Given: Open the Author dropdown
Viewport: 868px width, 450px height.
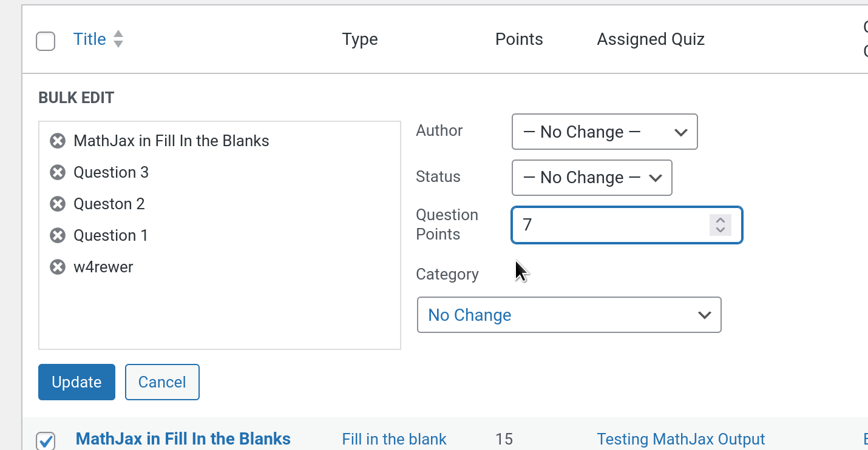Looking at the screenshot, I should click(604, 132).
